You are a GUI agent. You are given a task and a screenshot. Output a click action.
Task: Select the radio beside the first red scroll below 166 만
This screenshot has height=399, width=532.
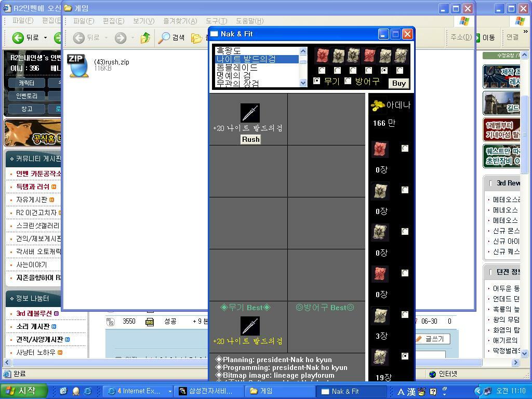pyautogui.click(x=405, y=148)
